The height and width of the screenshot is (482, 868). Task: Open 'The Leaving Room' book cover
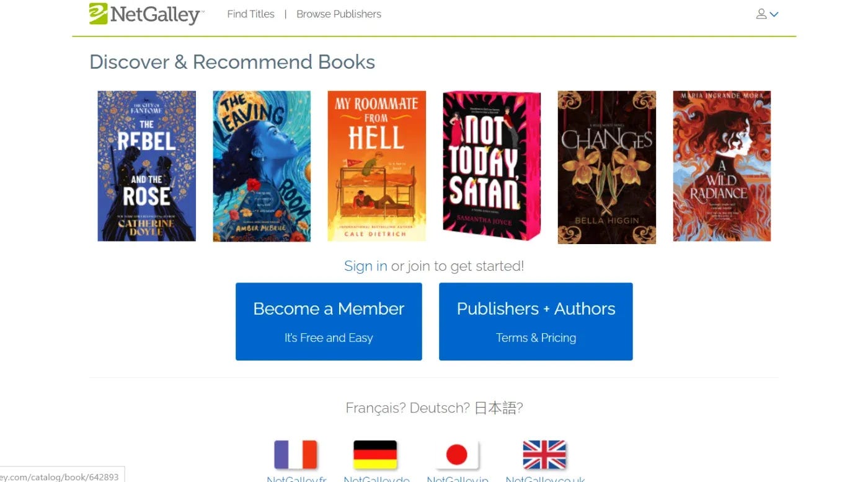(262, 165)
